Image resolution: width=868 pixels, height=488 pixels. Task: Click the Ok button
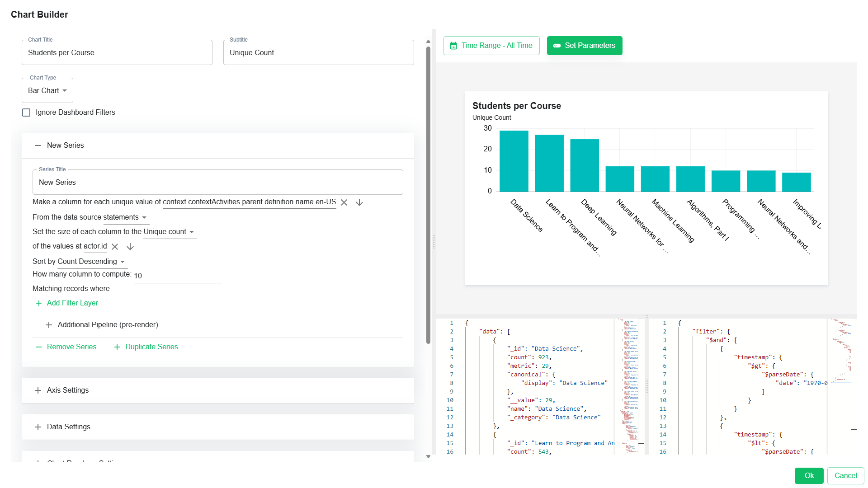pyautogui.click(x=809, y=475)
